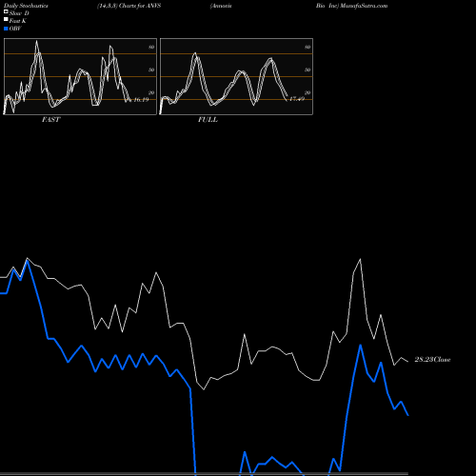Image resolution: width=476 pixels, height=476 pixels.
Task: Click the FAST chart label
Action: 50,120
